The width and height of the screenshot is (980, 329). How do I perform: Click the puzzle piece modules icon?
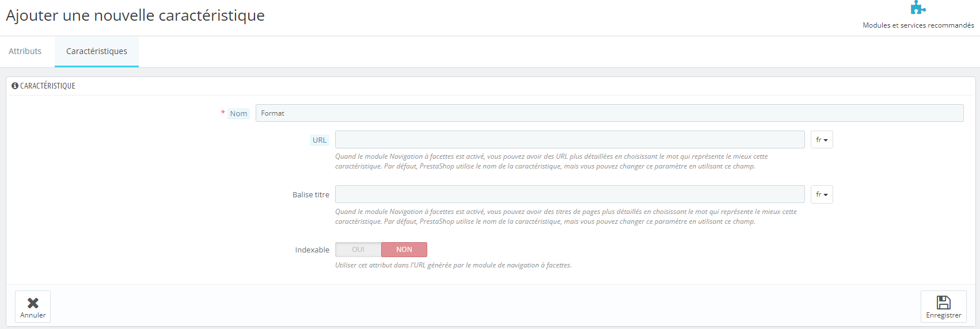click(x=918, y=8)
